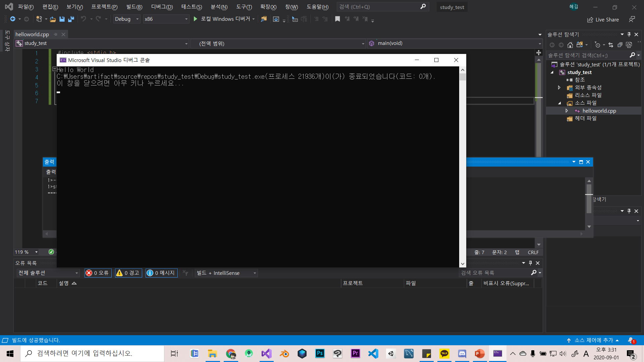The height and width of the screenshot is (362, 644).
Task: Click the Save All toolbar icon
Action: tap(71, 19)
